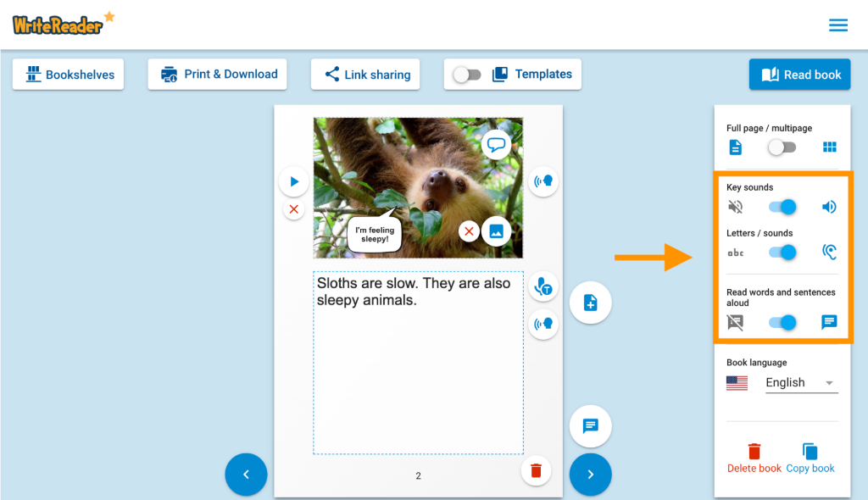Go to the previous page
Viewport: 868px width, 500px height.
[x=246, y=475]
